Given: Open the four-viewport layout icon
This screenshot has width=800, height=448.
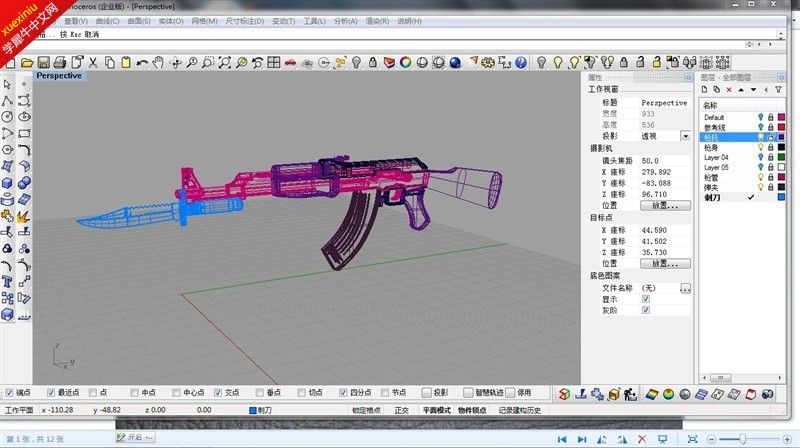Looking at the screenshot, I should (x=273, y=63).
